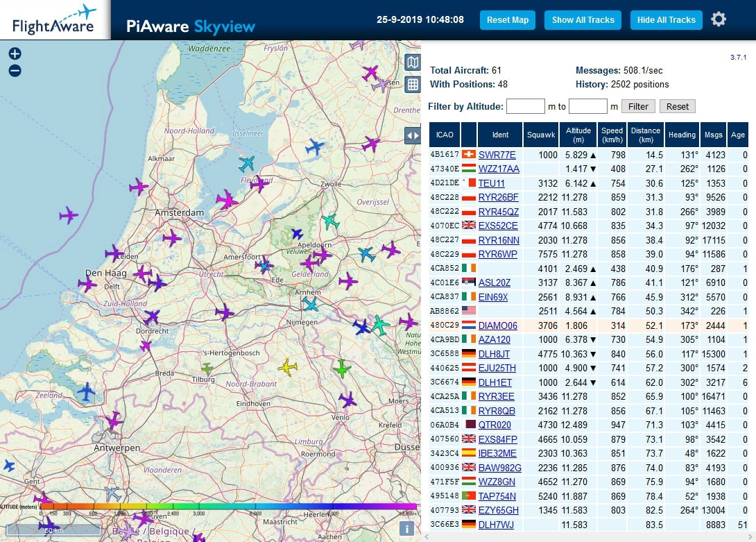The image size is (756, 542).
Task: Zoom out on the map
Action: coord(15,71)
